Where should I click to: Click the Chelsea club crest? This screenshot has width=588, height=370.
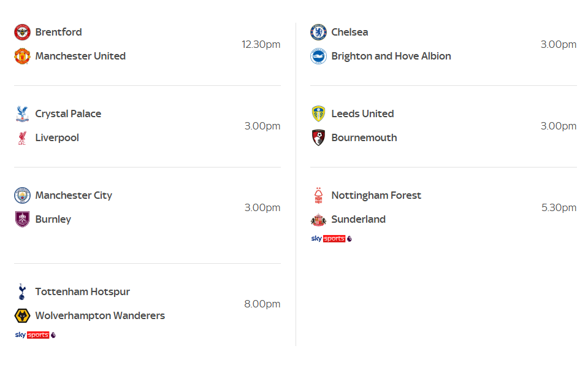318,32
